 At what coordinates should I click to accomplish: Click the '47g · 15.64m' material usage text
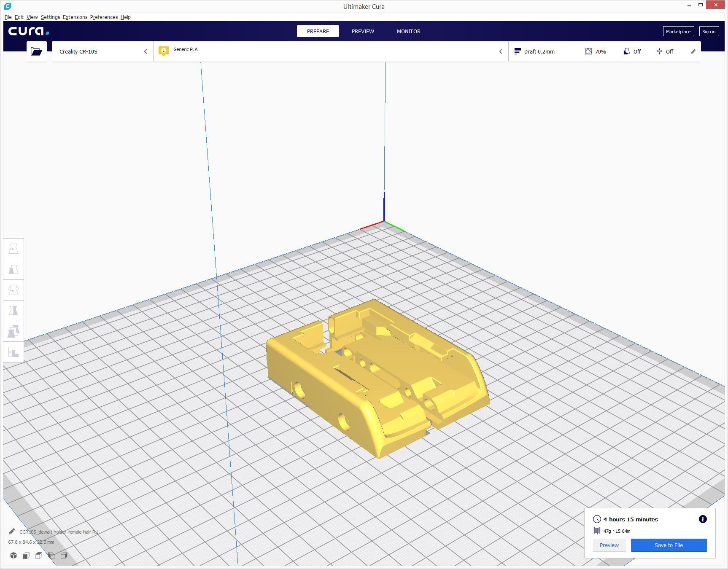tap(617, 531)
